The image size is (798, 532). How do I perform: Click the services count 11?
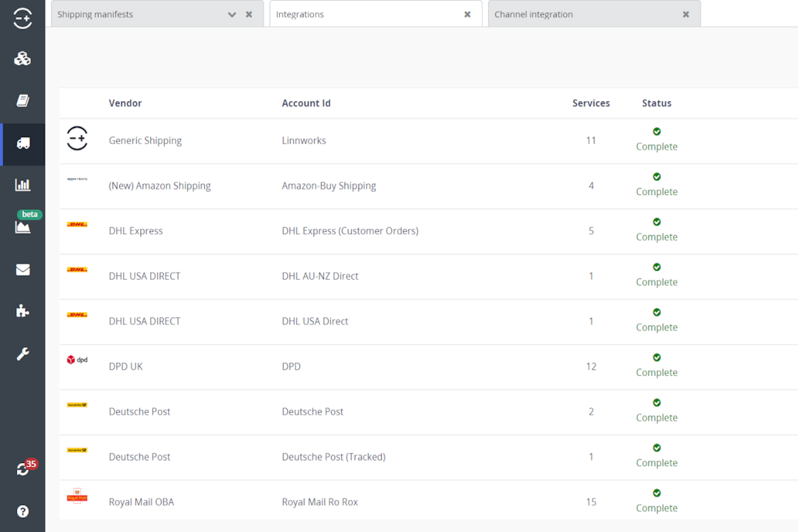pos(591,141)
